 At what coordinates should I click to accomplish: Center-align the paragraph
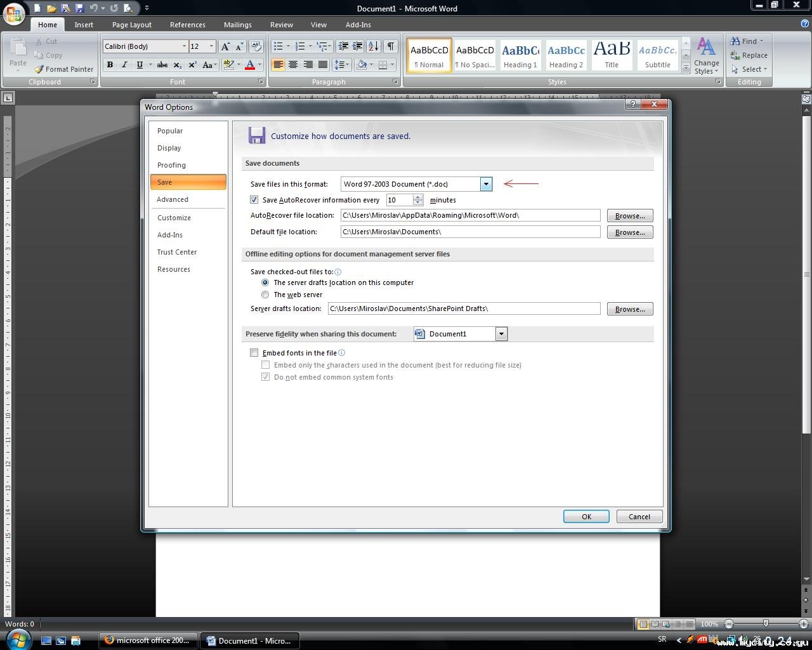click(x=292, y=65)
